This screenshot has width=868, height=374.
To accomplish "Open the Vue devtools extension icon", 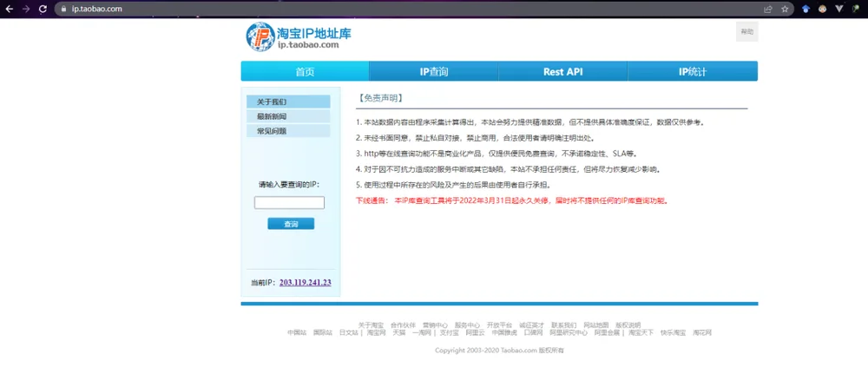I will [x=838, y=9].
